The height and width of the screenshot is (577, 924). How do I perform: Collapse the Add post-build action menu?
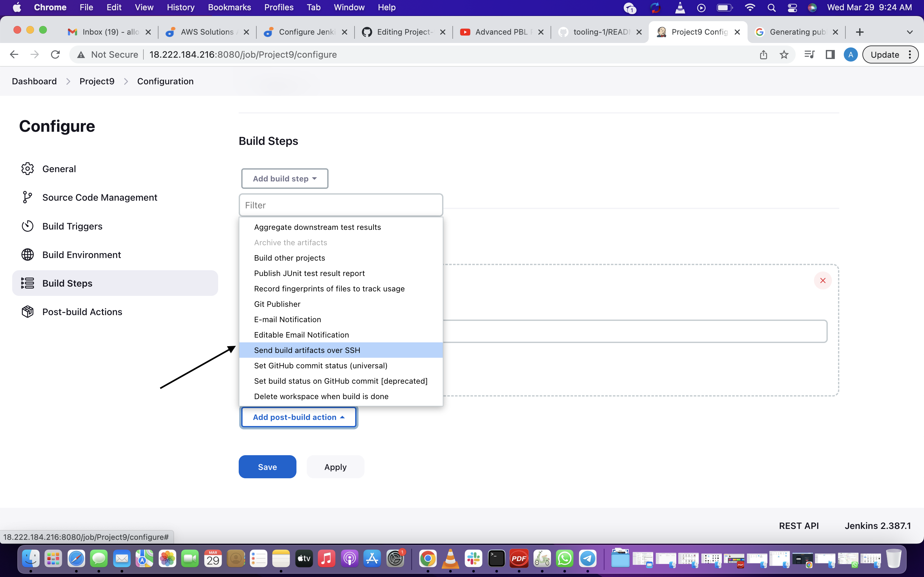(298, 417)
